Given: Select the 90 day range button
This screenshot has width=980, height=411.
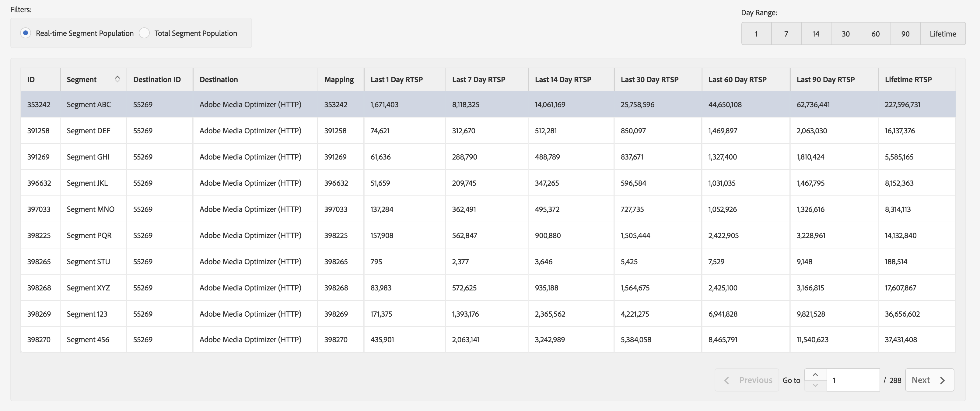Looking at the screenshot, I should [905, 34].
